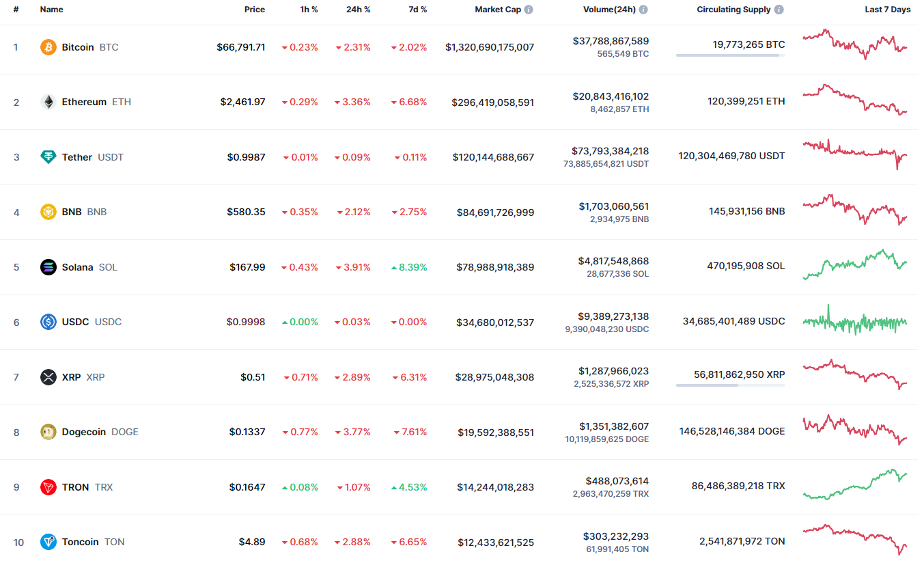Click the Ethereum diamond logo icon
The width and height of the screenshot is (924, 563).
(x=48, y=102)
